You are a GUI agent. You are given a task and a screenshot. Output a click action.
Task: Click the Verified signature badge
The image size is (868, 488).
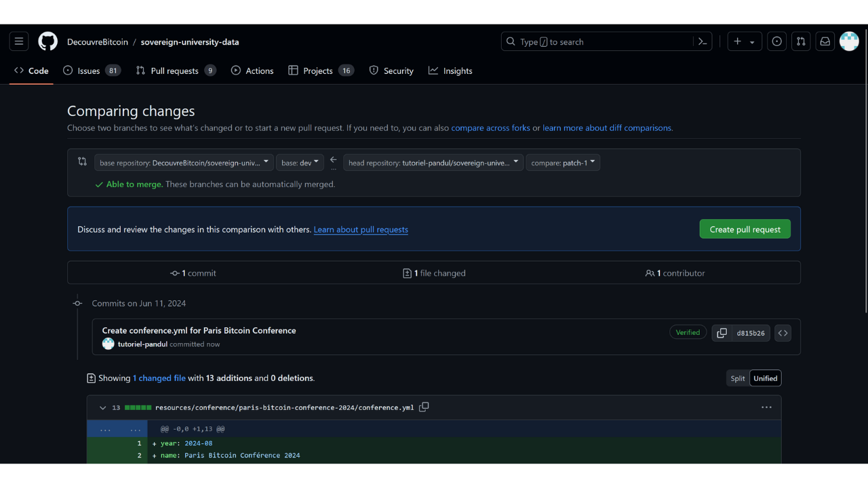(688, 333)
